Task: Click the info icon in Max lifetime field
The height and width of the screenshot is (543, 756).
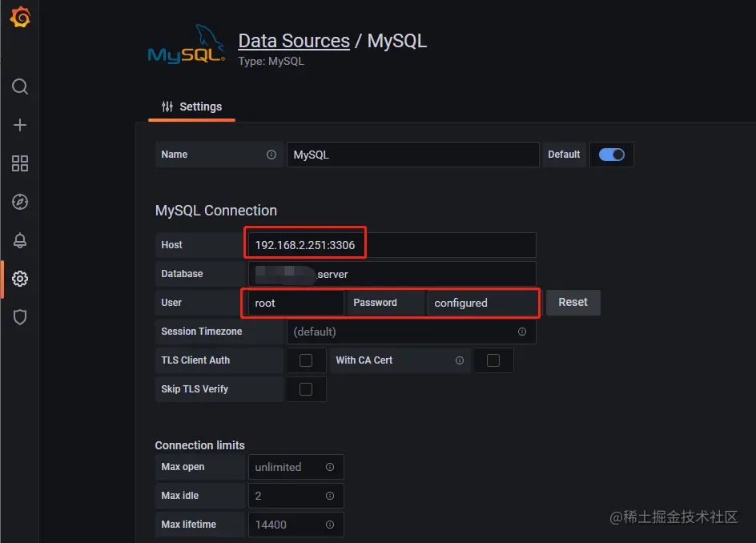Action: click(x=330, y=525)
